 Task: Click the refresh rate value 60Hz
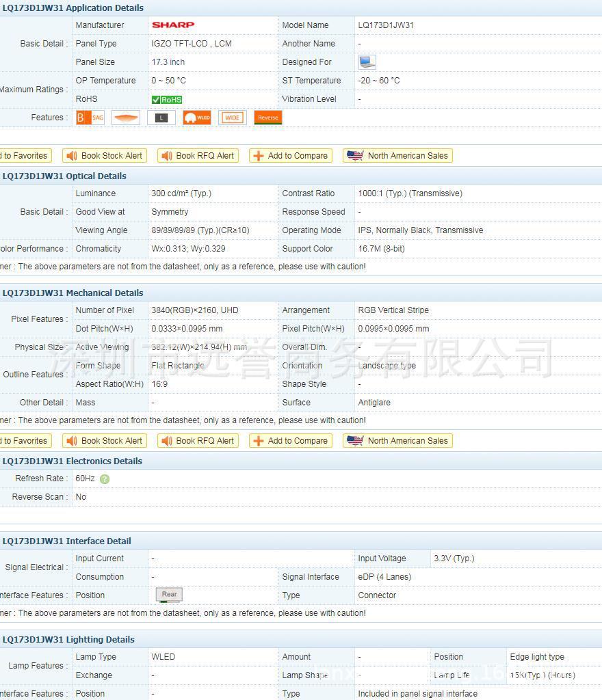coord(85,479)
